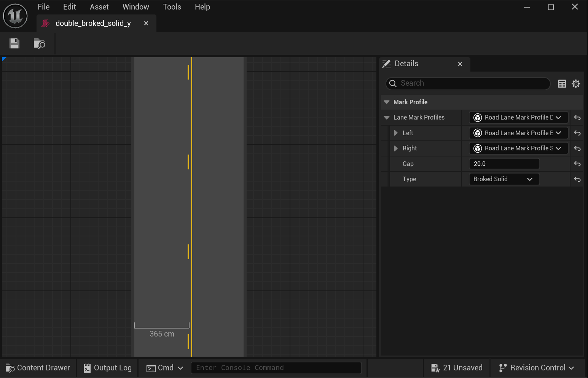Open Lane Mark Profiles class dropdown
The height and width of the screenshot is (378, 588).
pyautogui.click(x=518, y=118)
